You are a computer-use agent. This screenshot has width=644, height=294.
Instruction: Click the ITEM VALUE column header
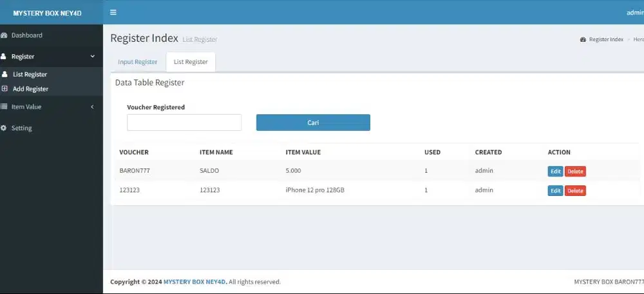click(303, 152)
